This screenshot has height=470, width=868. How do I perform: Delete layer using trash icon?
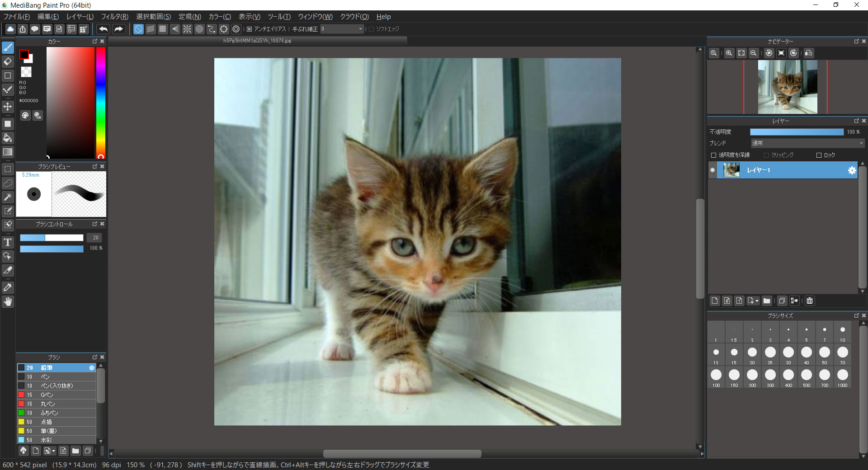coord(810,301)
